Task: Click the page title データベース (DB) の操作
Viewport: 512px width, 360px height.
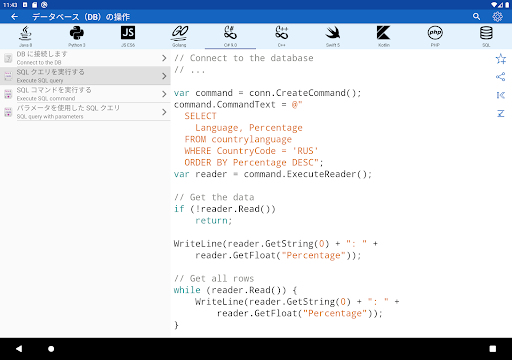Action: point(81,17)
